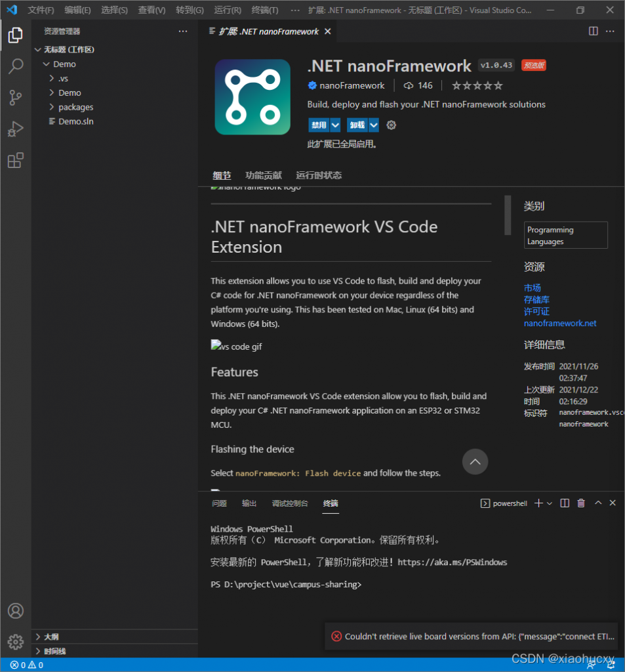Open the 终端(T) menu
This screenshot has height=672, width=625.
coord(265,10)
